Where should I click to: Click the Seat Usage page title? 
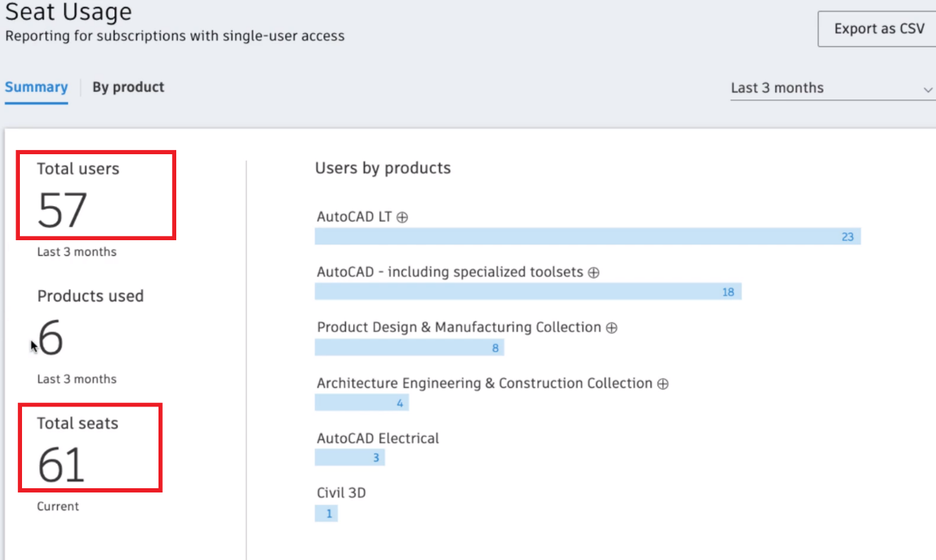(68, 11)
